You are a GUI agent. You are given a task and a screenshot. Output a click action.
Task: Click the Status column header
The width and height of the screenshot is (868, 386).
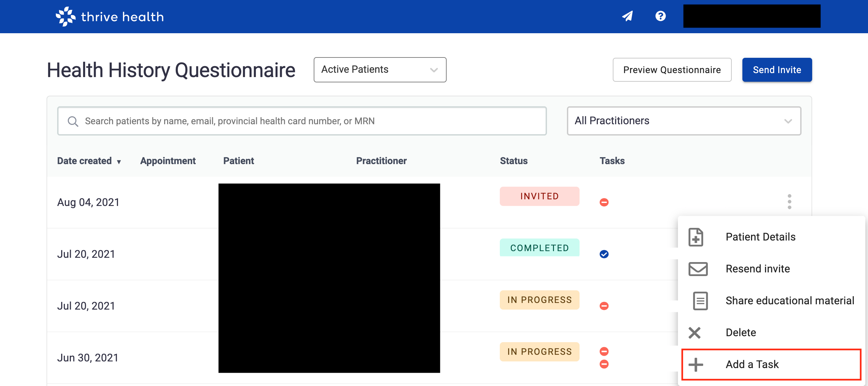[513, 161]
